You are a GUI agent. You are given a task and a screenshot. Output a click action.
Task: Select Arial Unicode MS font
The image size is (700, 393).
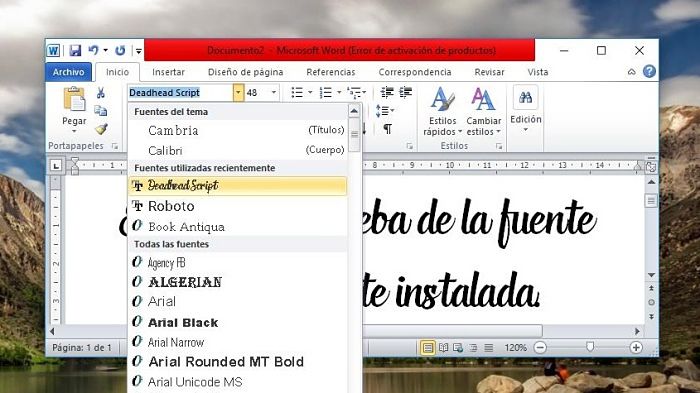tap(237, 382)
